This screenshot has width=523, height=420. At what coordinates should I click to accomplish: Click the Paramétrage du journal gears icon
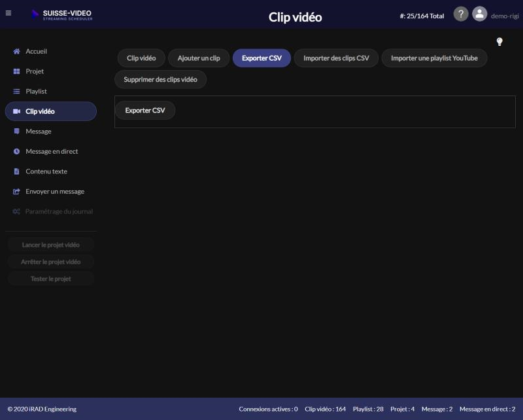(16, 212)
